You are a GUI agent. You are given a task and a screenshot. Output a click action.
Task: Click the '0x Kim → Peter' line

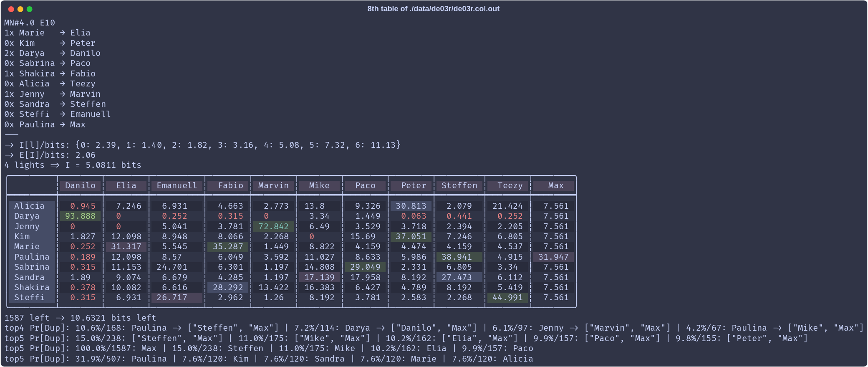click(x=50, y=43)
